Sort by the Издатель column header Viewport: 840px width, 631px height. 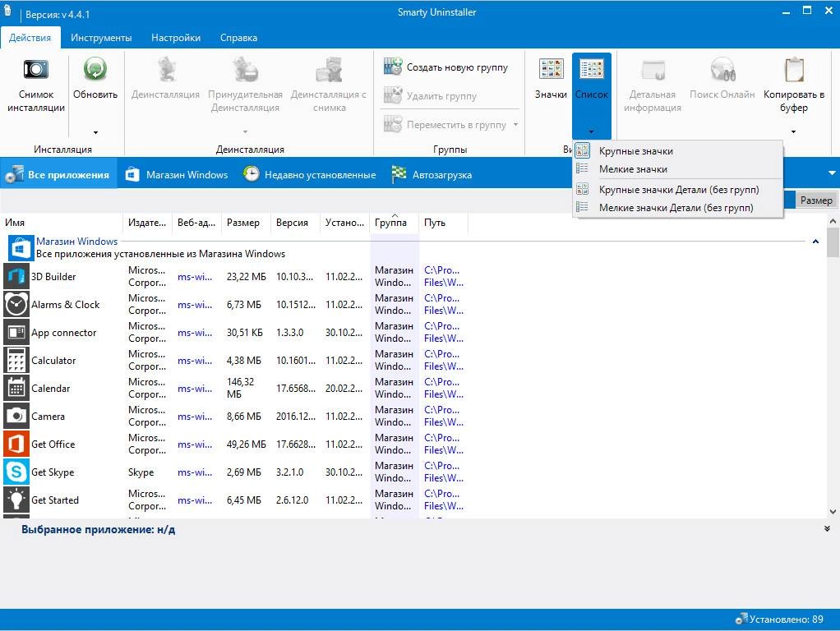click(147, 223)
